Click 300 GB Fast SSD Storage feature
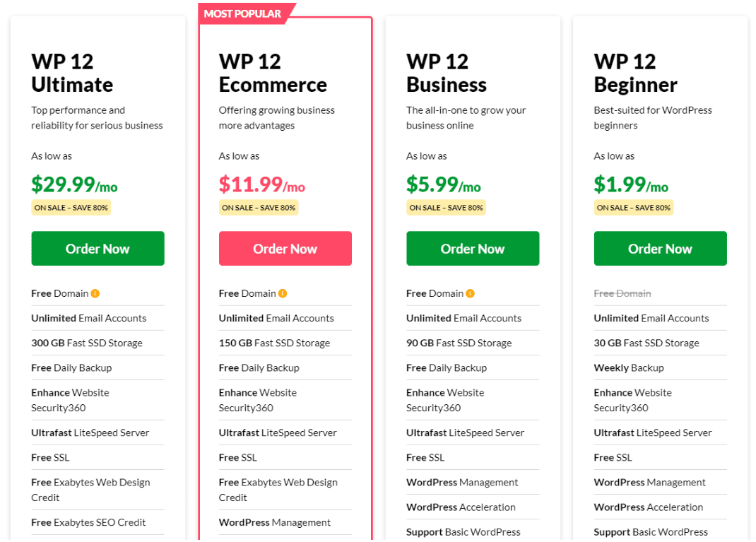 coord(87,343)
